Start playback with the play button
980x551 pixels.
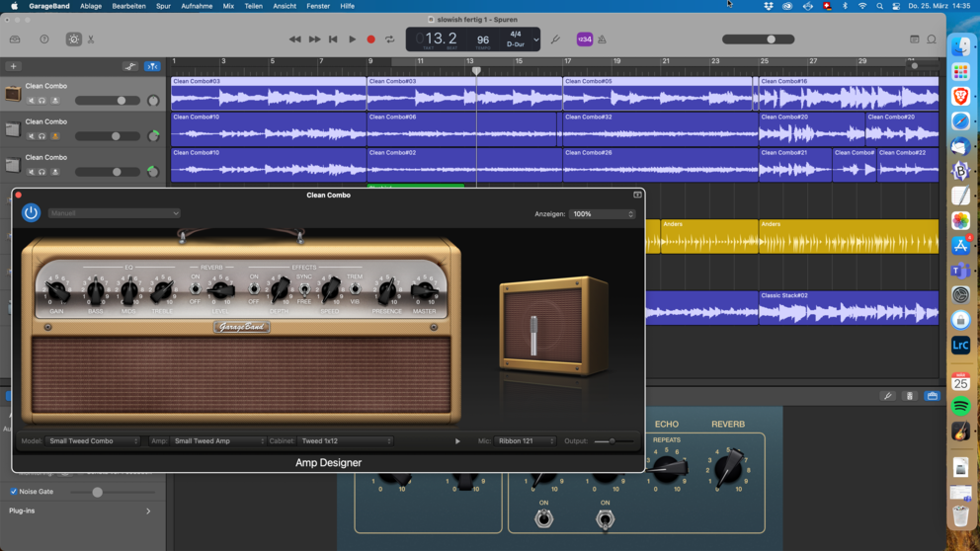click(353, 39)
